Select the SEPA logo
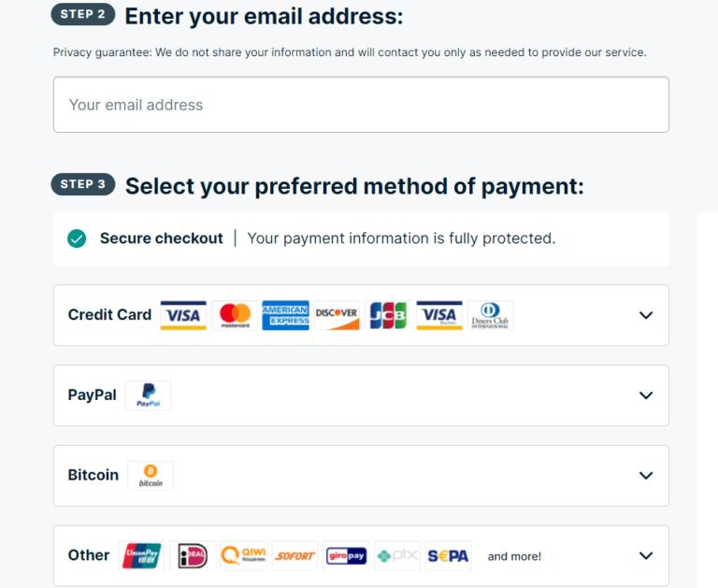 pos(448,556)
